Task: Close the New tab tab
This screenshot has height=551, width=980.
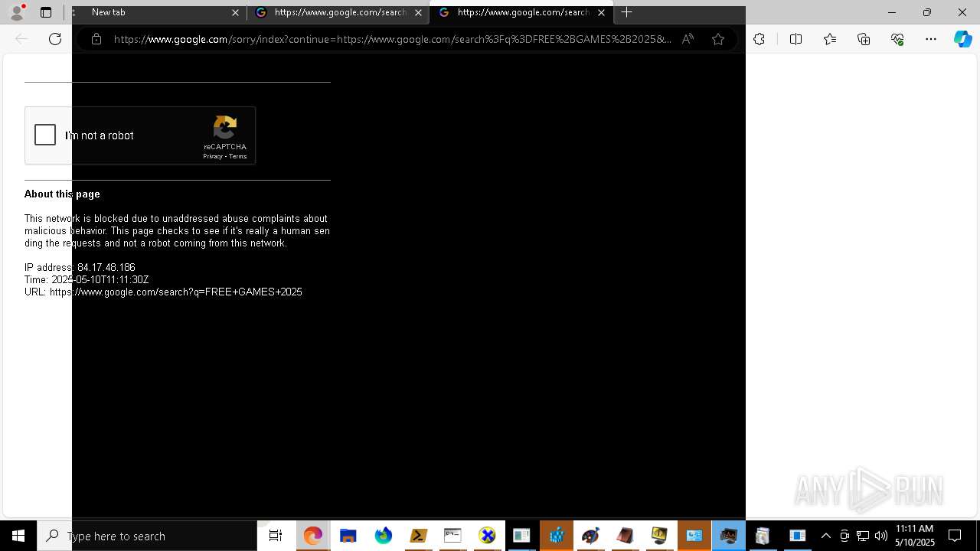Action: point(235,12)
